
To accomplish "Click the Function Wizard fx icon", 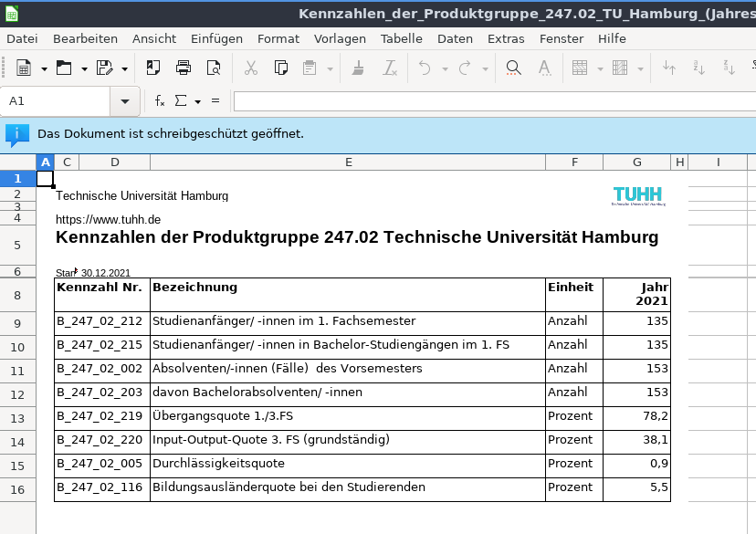I will (160, 101).
